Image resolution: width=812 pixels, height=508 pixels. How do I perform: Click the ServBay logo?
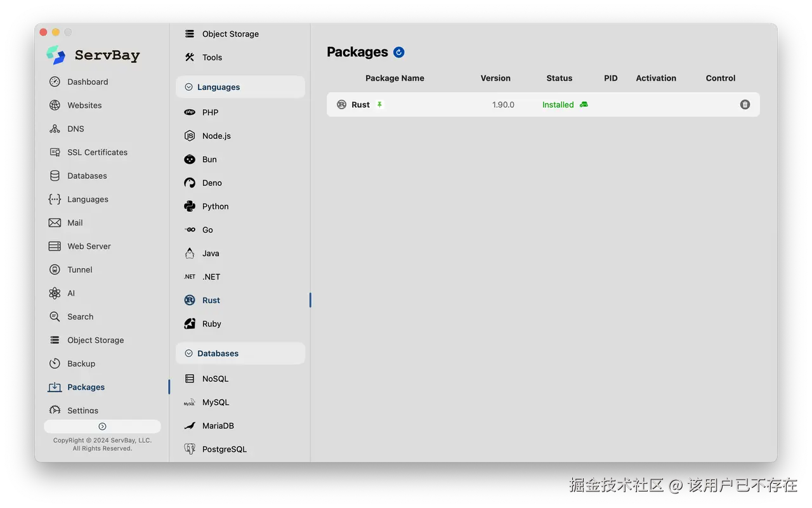(x=93, y=55)
